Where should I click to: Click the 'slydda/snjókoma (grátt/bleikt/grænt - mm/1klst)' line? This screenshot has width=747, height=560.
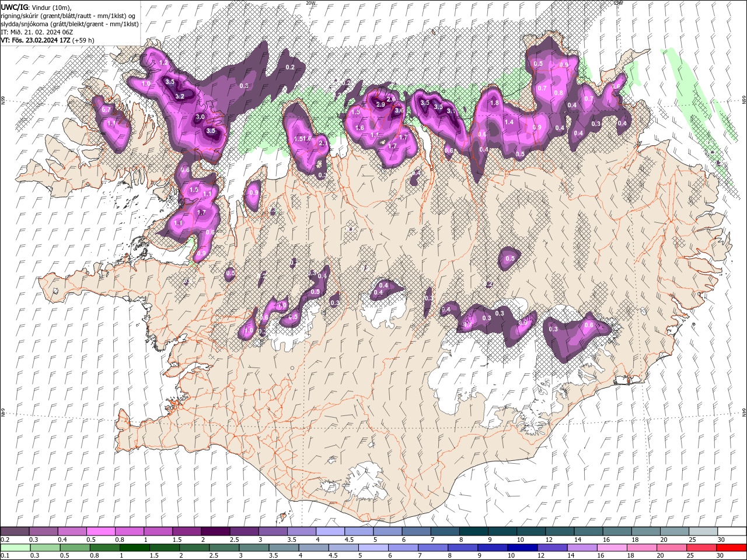coord(70,24)
